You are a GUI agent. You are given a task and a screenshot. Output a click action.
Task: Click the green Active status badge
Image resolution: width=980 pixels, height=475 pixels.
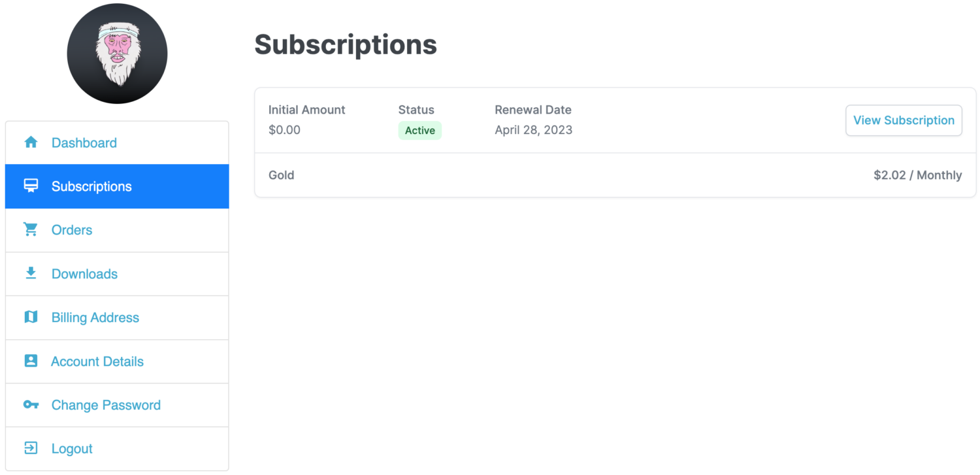419,130
